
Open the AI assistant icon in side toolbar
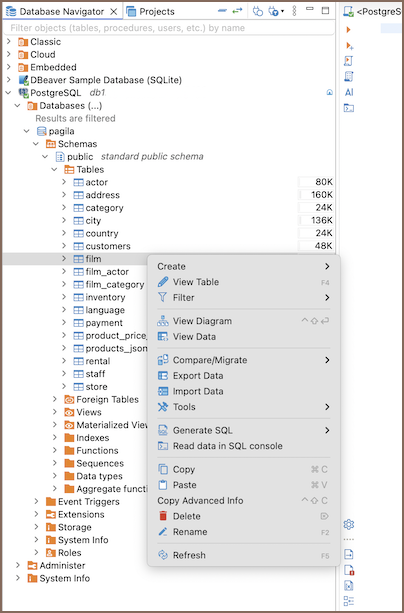point(349,92)
